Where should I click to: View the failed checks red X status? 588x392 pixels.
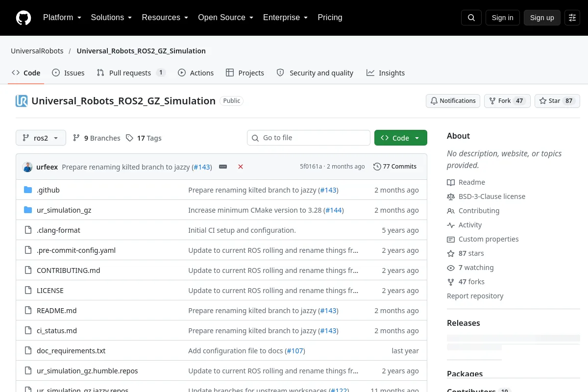(241, 167)
